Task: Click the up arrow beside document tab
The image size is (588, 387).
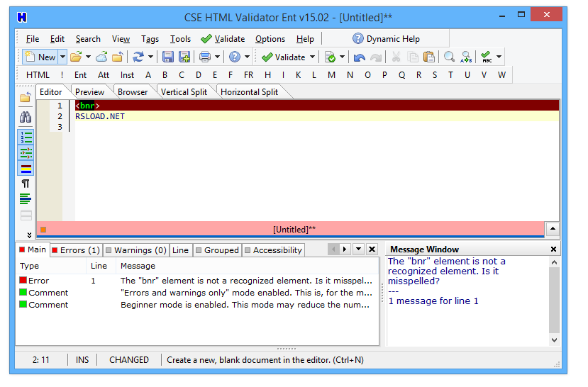Action: click(553, 228)
